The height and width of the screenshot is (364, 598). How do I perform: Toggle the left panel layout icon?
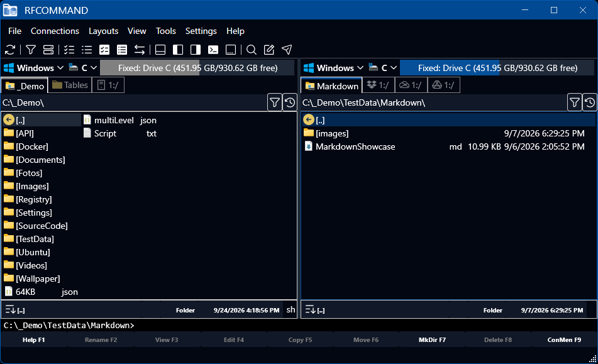click(x=178, y=50)
